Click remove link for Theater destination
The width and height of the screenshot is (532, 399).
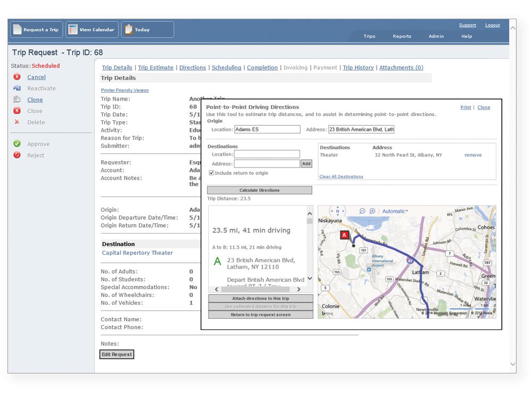473,155
